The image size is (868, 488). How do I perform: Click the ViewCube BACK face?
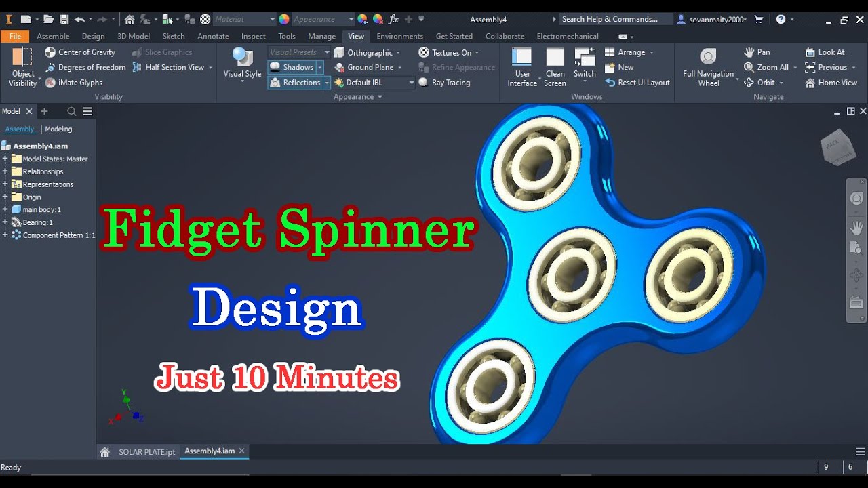tap(833, 144)
